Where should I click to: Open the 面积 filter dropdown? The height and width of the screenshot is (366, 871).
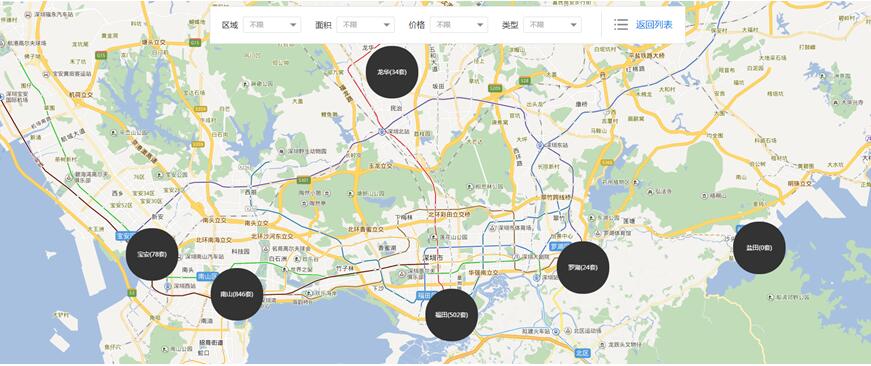coord(366,25)
